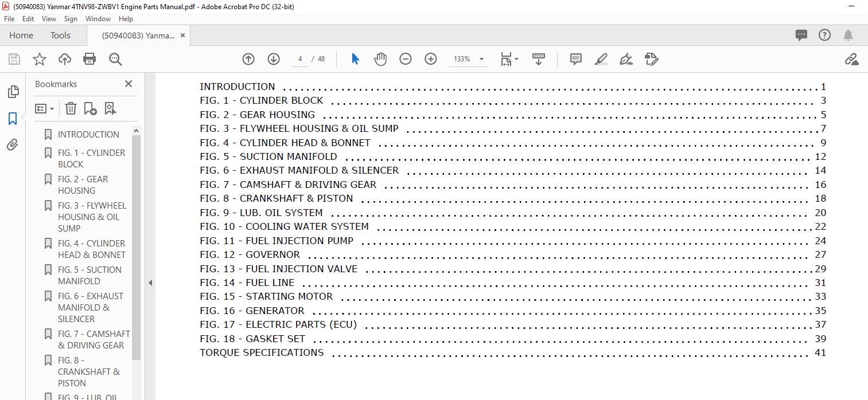Enable scrolling mode icon
Screen dimensions: 868x400
[x=539, y=59]
